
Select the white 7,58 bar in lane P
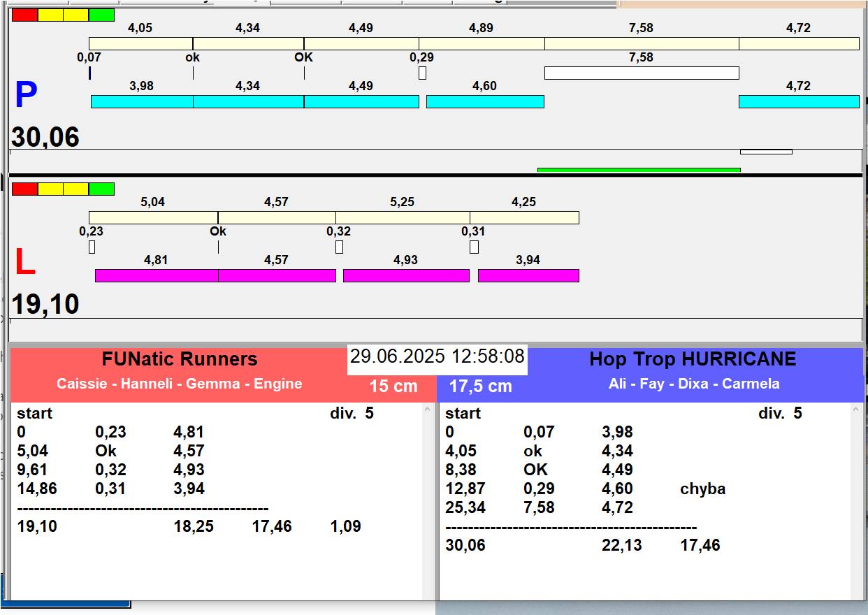tap(641, 73)
